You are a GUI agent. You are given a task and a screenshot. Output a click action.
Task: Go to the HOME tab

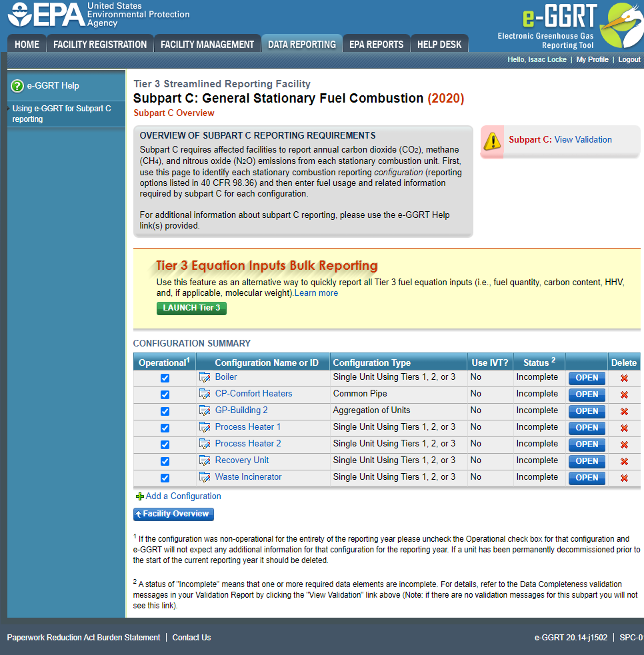click(27, 44)
